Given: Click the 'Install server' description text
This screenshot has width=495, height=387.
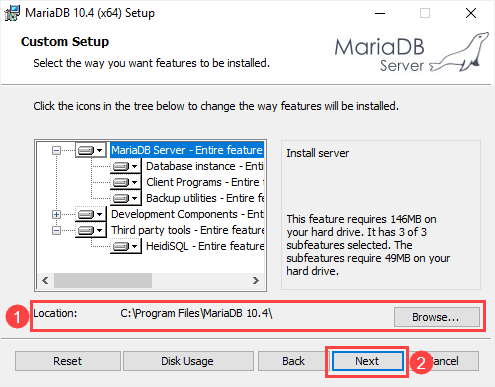Looking at the screenshot, I should (x=318, y=153).
